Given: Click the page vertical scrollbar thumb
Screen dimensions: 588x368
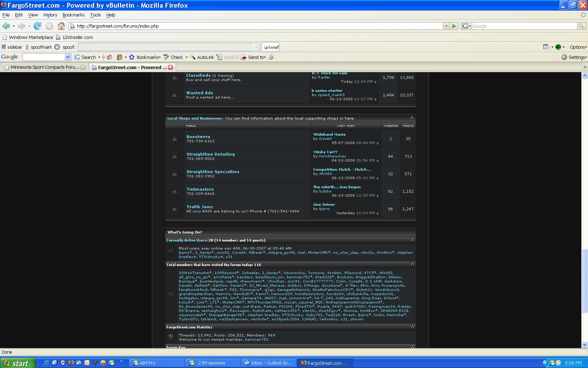Looking at the screenshot, I should coord(584,280).
